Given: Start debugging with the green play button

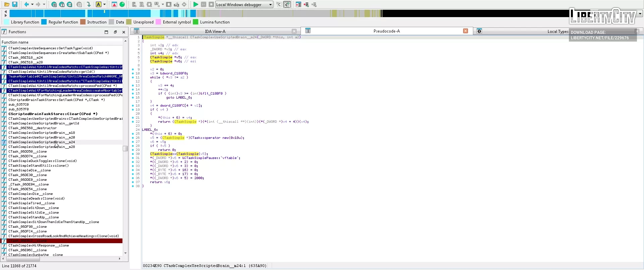Looking at the screenshot, I should pos(196,4).
